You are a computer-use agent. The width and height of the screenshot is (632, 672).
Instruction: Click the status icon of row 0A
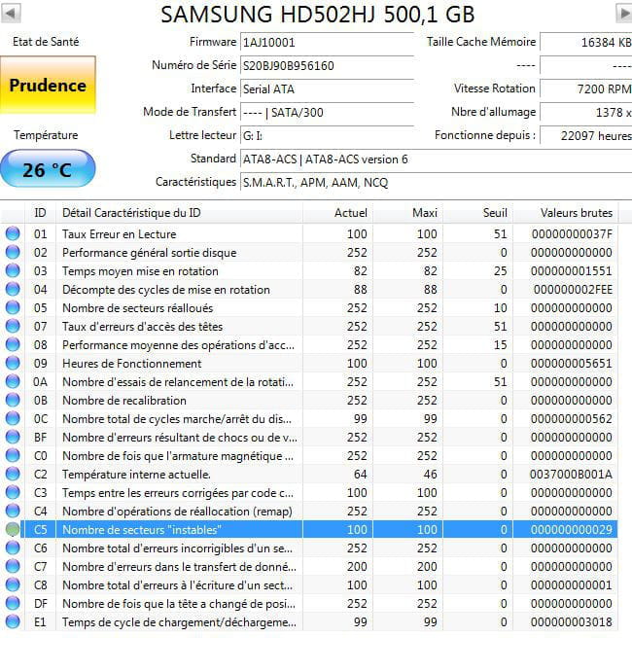click(x=13, y=381)
